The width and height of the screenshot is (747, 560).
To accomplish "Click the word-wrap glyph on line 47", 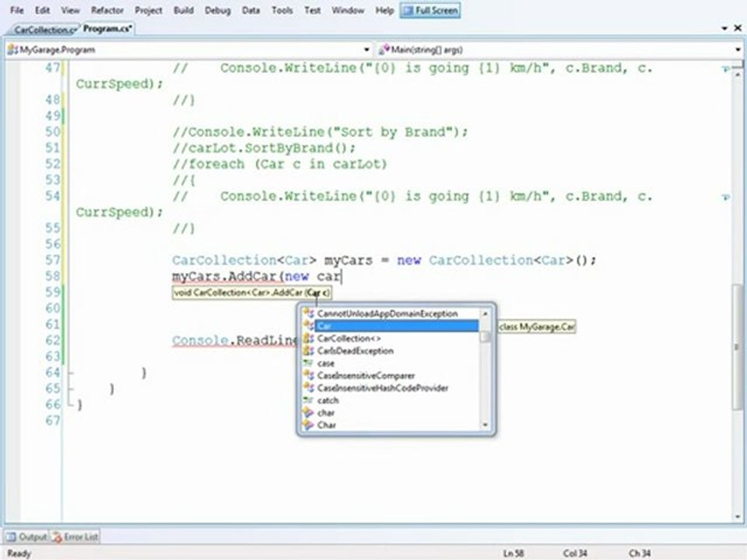I will (725, 69).
